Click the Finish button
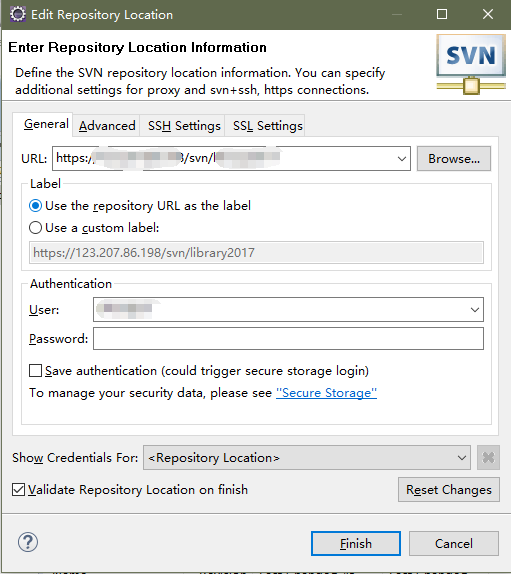This screenshot has height=574, width=511. click(356, 544)
